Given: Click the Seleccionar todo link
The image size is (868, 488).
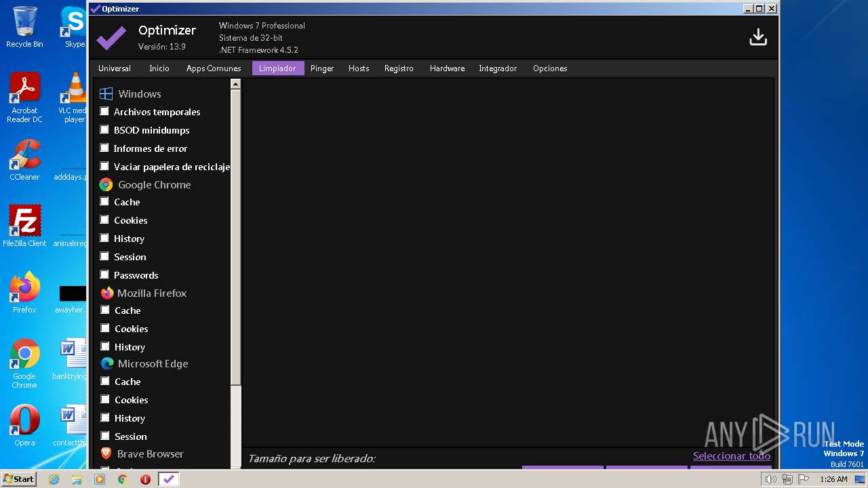Looking at the screenshot, I should (x=732, y=456).
